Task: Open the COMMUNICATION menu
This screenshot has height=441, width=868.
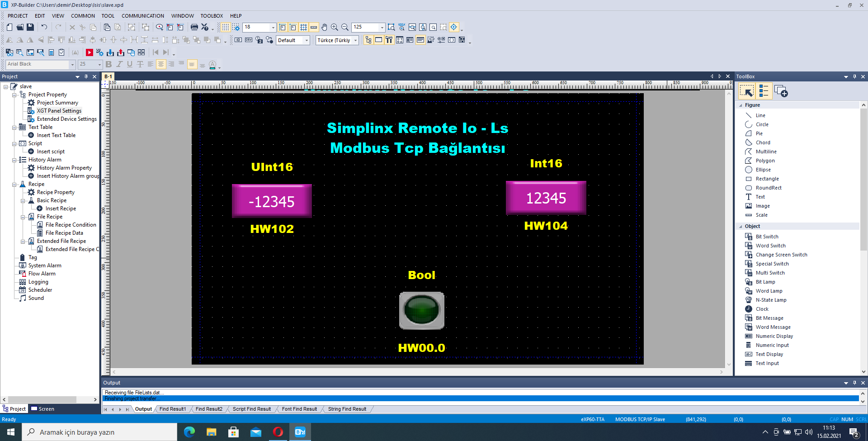Action: click(x=143, y=16)
